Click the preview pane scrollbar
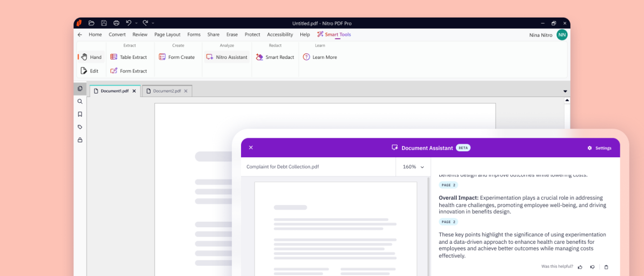This screenshot has width=644, height=276. 429,226
